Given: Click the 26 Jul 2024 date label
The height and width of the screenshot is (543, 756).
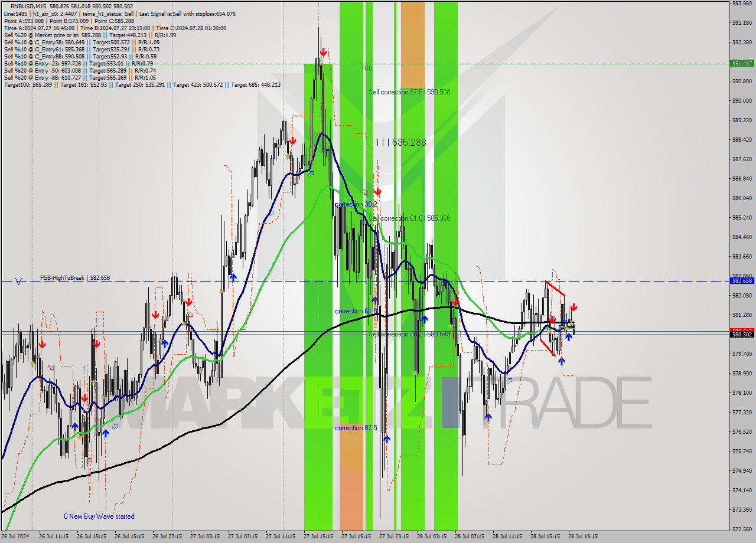Looking at the screenshot, I should tap(16, 537).
